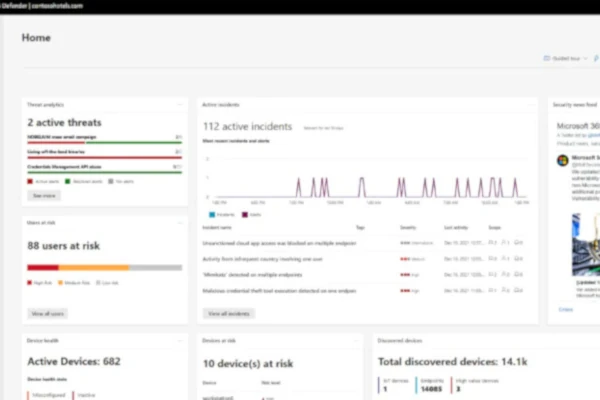This screenshot has width=600, height=400.
Task: Click mailbox scope icon in Unsanctioned cloud app row
Action: [x=518, y=243]
